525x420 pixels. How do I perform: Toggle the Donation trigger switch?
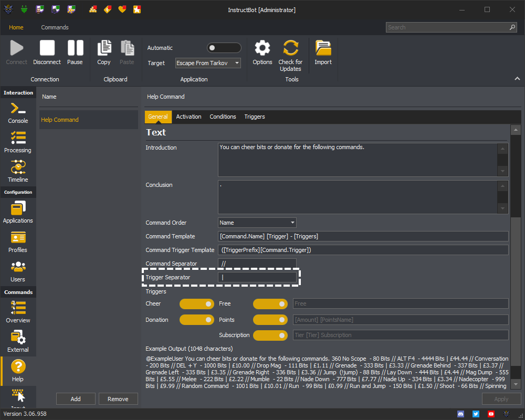(196, 320)
